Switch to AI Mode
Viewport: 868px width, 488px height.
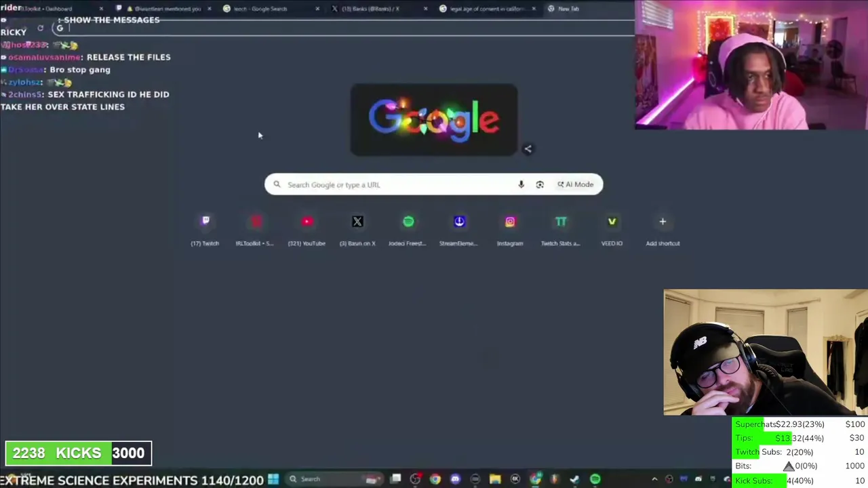tap(576, 184)
